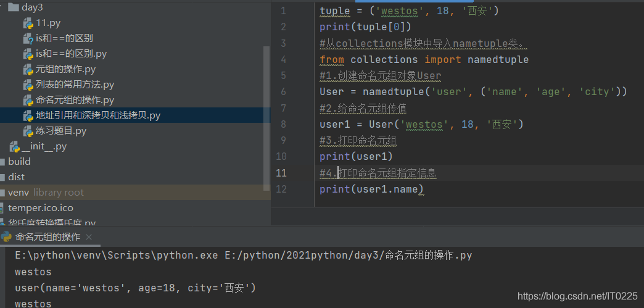Viewport: 644px width, 308px height.
Task: Select the file is和==的区别 without extension
Action: pyautogui.click(x=64, y=38)
